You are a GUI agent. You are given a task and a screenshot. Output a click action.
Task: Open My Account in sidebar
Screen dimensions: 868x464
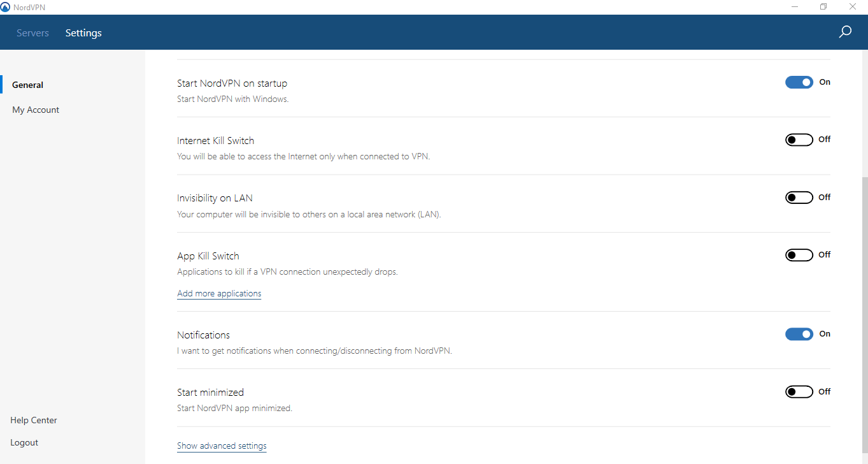(36, 110)
